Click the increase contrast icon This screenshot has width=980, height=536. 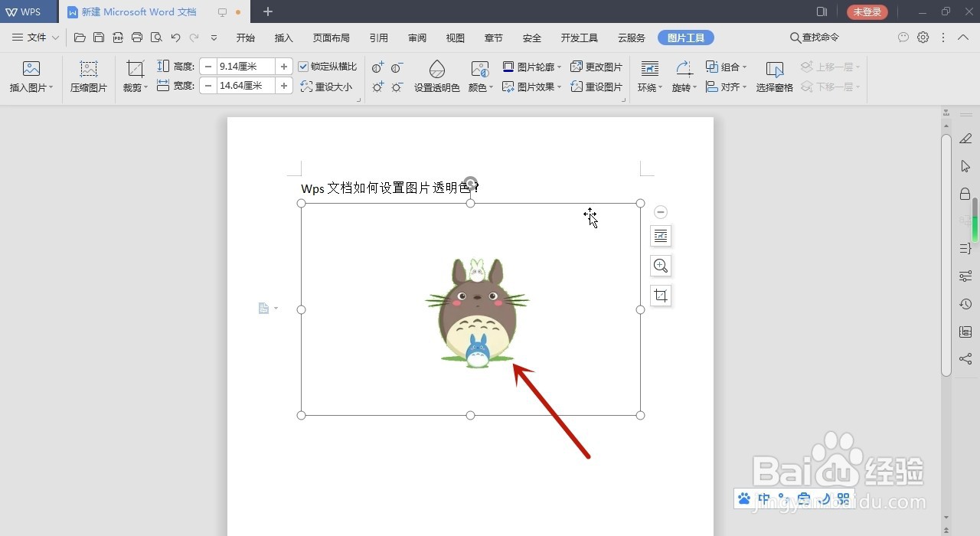tap(378, 67)
